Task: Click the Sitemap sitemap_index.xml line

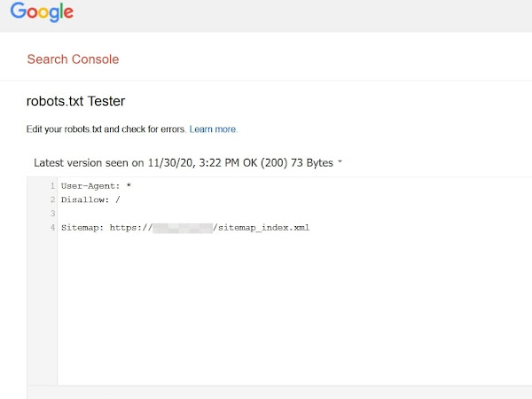Action: tap(185, 228)
